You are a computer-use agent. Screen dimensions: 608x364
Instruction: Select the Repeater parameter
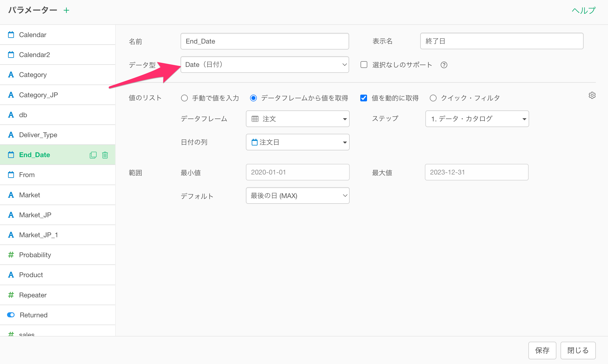point(58,295)
